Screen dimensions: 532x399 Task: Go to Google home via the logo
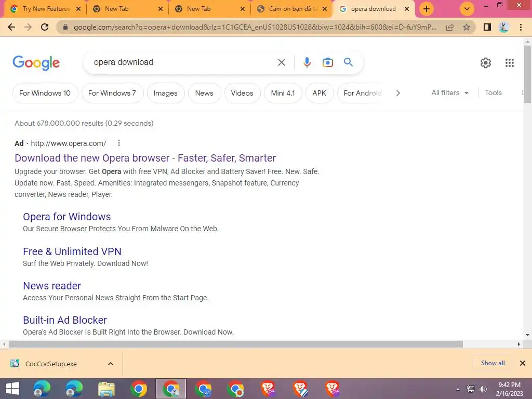pos(36,63)
